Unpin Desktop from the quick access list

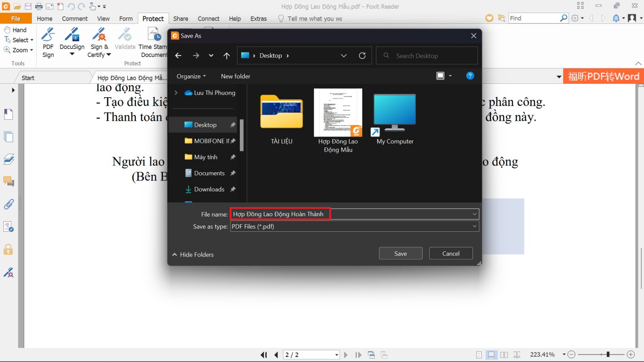click(233, 124)
